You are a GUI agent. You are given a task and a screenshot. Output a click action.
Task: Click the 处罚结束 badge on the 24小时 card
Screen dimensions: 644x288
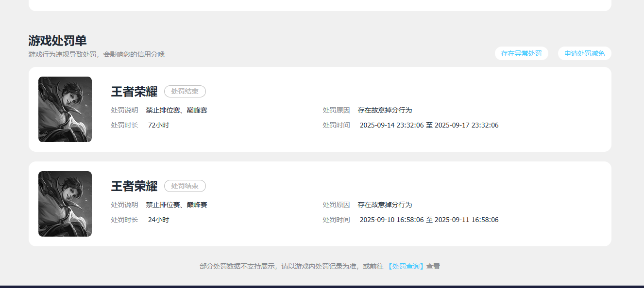click(185, 186)
